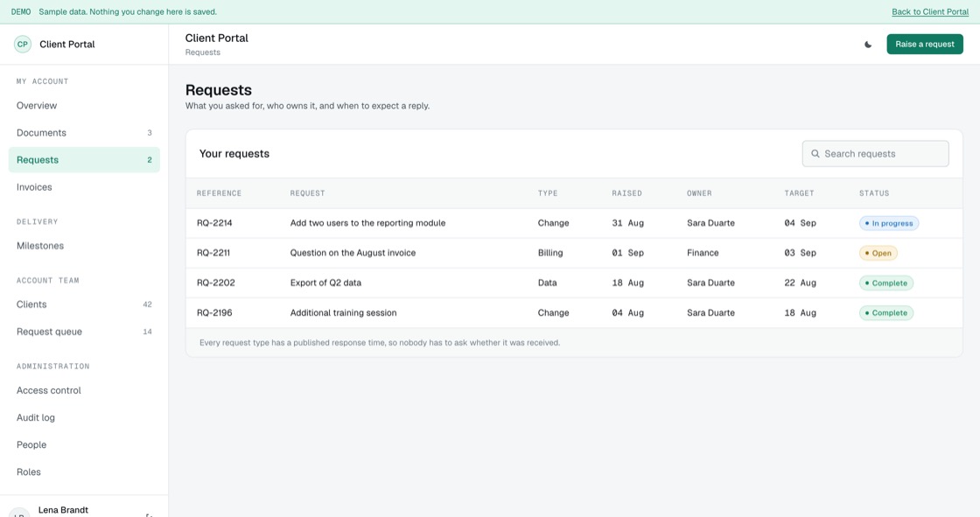Open Invoices in the sidebar

click(x=84, y=187)
